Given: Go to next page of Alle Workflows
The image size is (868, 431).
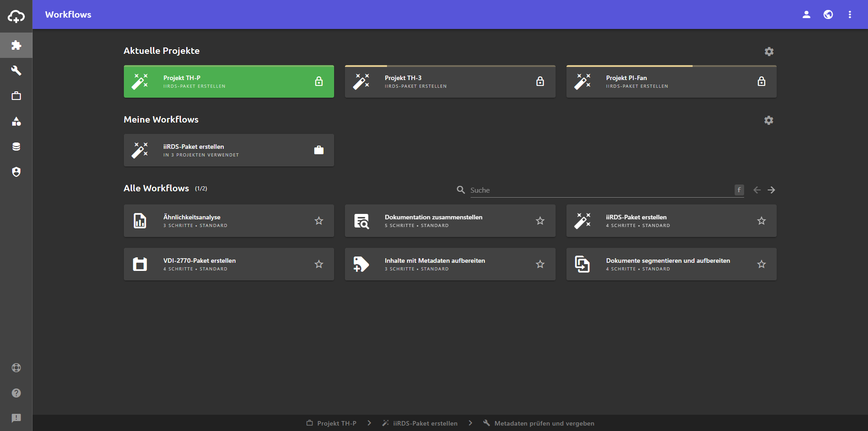Looking at the screenshot, I should tap(771, 190).
